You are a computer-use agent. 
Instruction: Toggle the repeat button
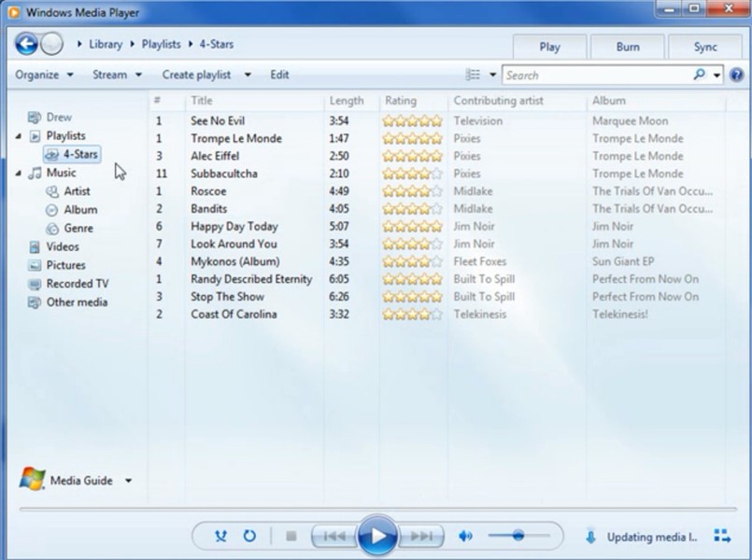pyautogui.click(x=249, y=536)
